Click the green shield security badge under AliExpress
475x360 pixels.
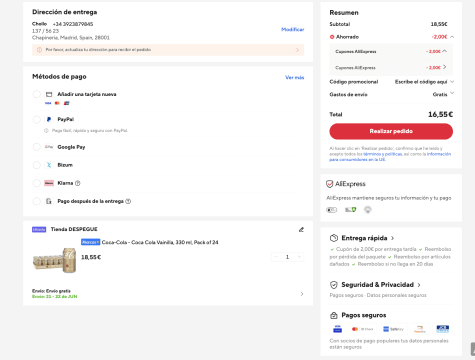click(350, 210)
